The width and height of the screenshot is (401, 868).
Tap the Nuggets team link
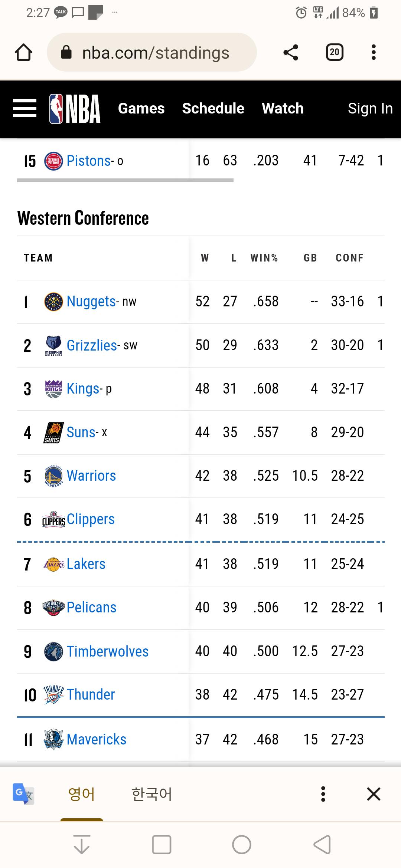[91, 301]
